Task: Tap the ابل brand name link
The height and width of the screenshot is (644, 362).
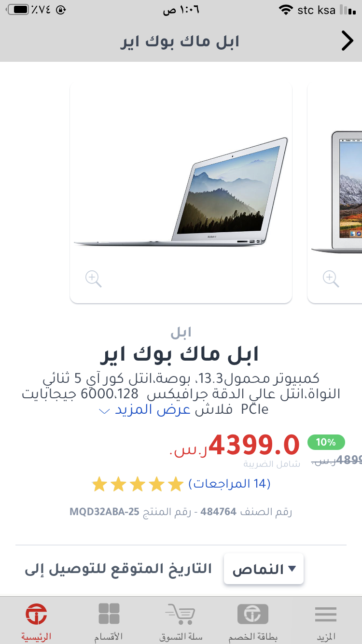Action: pos(181,332)
